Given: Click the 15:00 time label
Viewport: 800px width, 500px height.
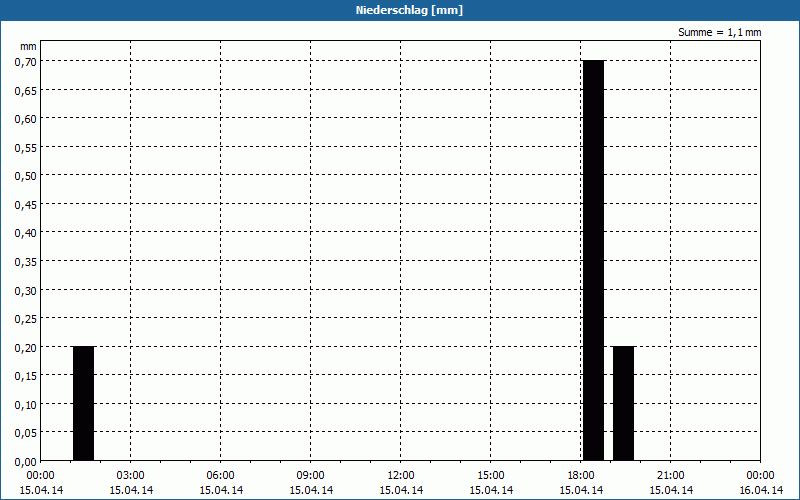Looking at the screenshot, I should [x=491, y=476].
